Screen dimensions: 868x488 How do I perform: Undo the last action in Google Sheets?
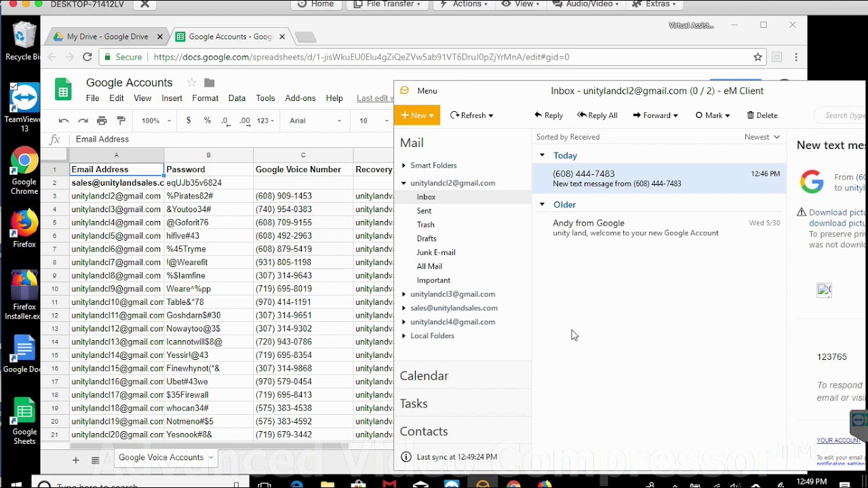click(64, 121)
